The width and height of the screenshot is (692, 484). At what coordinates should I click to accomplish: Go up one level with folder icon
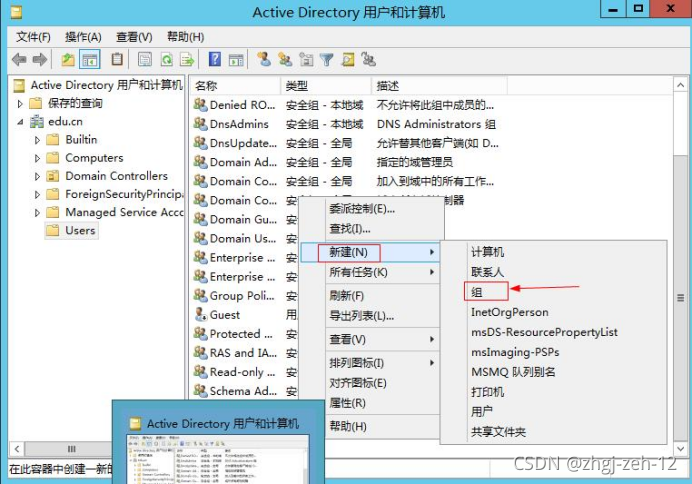coord(68,59)
